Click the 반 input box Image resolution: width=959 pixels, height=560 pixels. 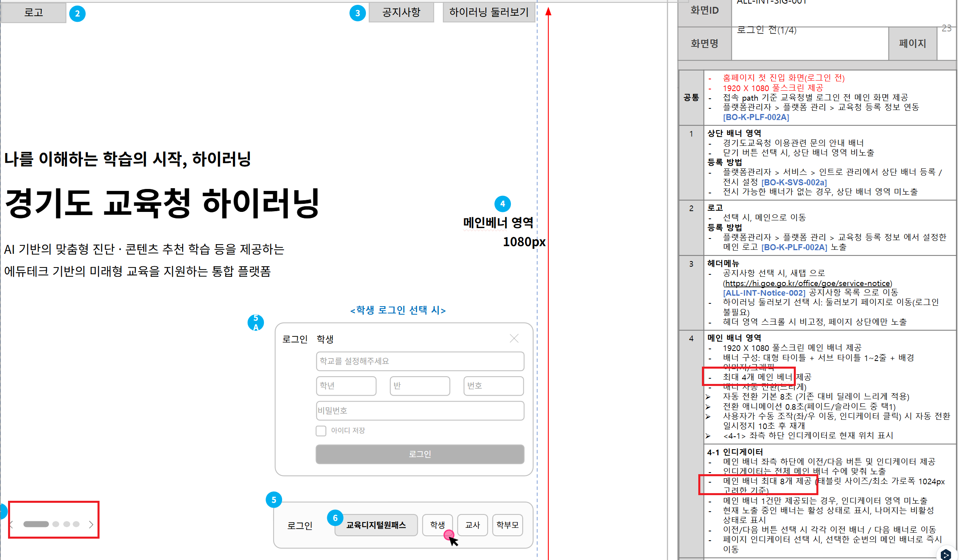pos(419,386)
